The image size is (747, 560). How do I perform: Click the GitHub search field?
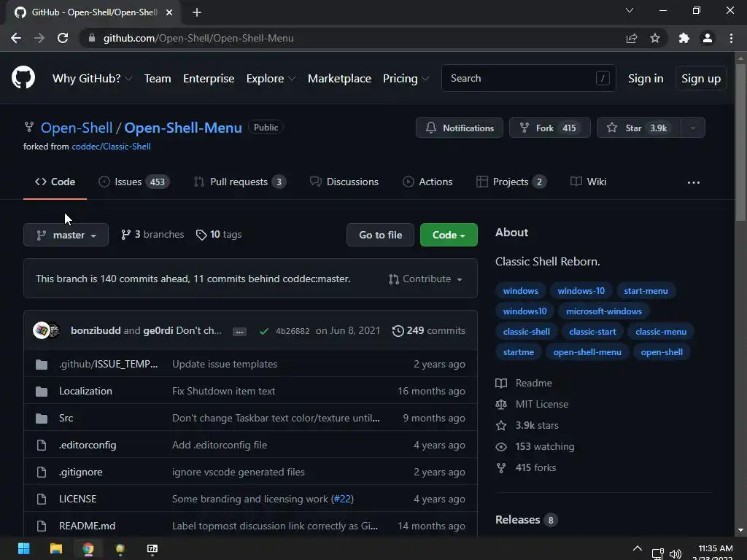point(529,78)
